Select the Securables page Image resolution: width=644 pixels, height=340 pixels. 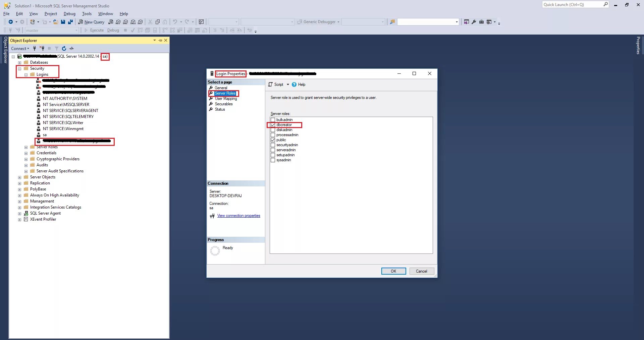click(224, 104)
